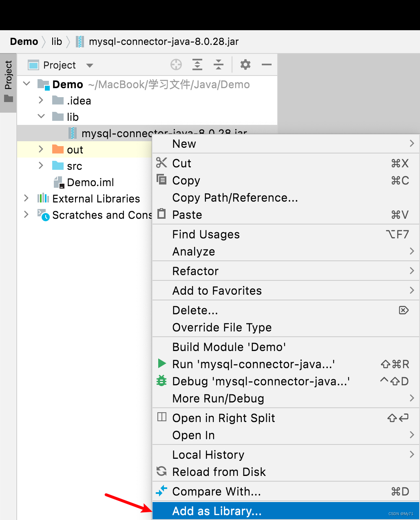Screen dimensions: 420x520
Task: Click the blue src folder icon
Action: [x=58, y=166]
